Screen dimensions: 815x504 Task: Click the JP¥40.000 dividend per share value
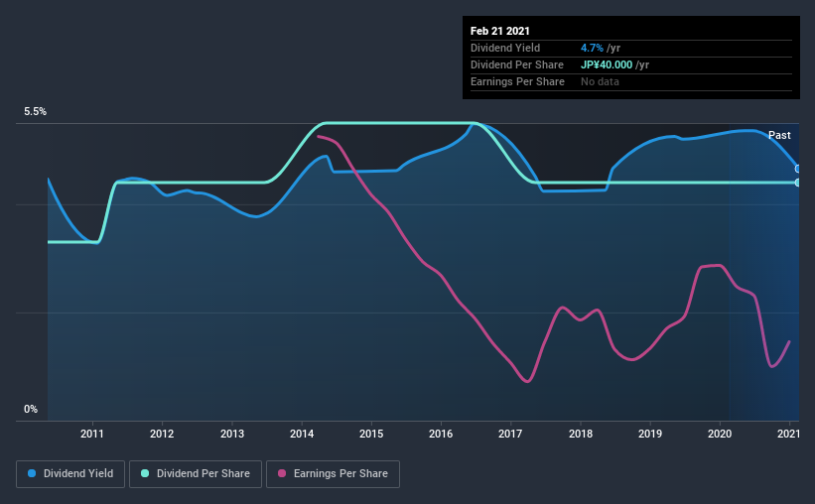tap(607, 64)
